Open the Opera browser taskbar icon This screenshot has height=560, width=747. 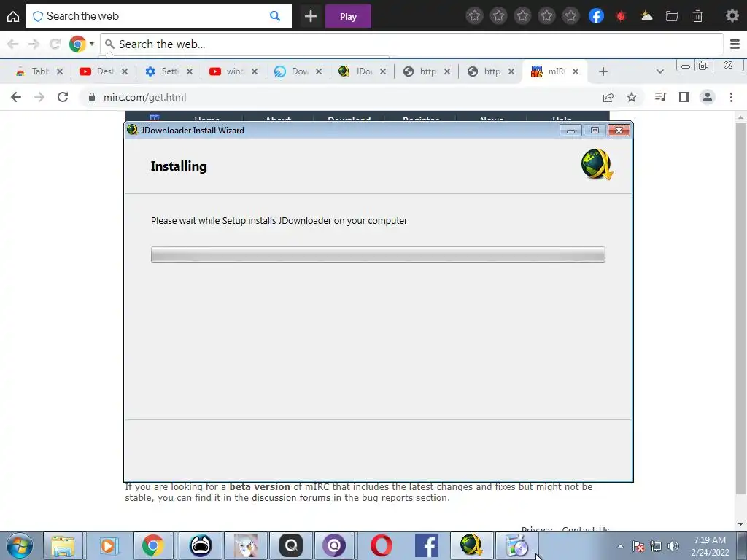[381, 545]
